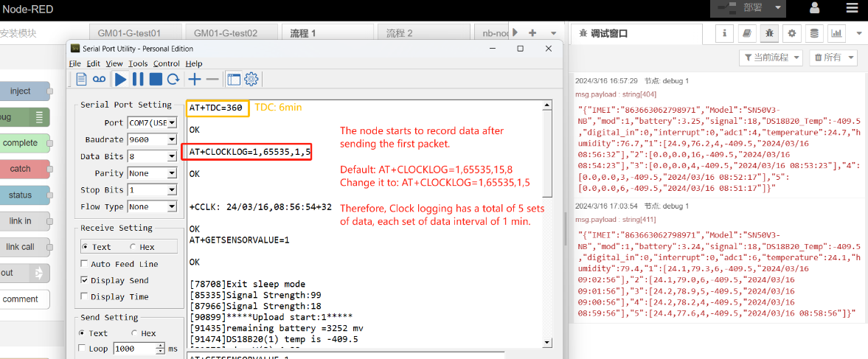868x359 pixels.
Task: Open the Node-RED context data database icon
Action: tap(813, 34)
